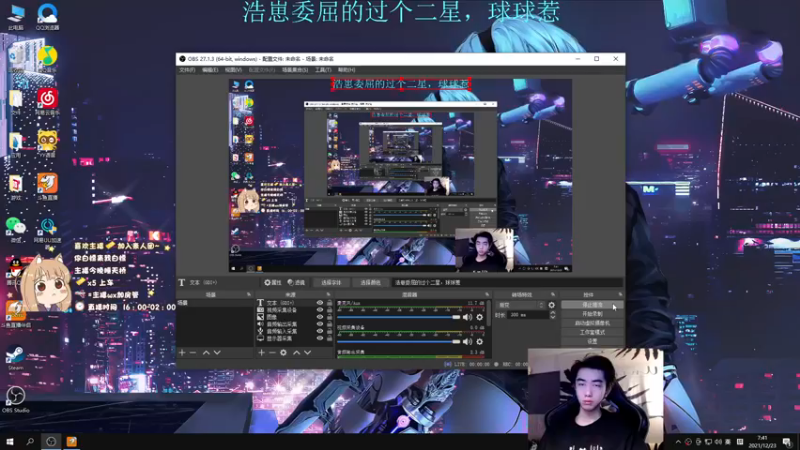
Task: Toggle lock of 文本 (GDI+) source
Action: [329, 303]
